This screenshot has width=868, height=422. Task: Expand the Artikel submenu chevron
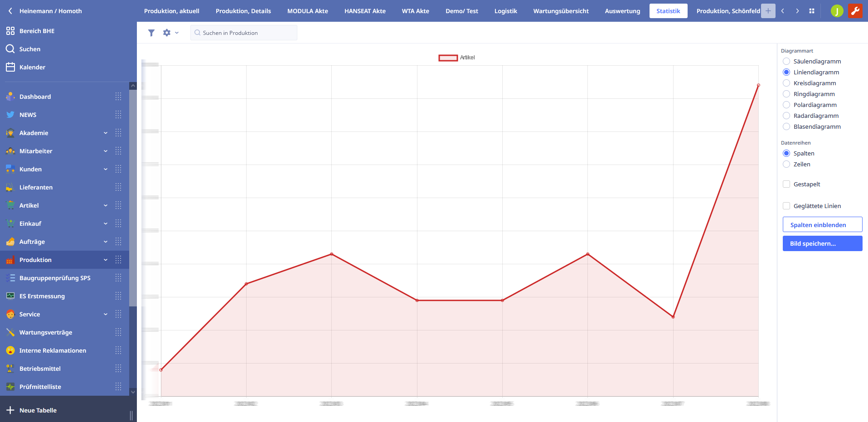tap(106, 205)
